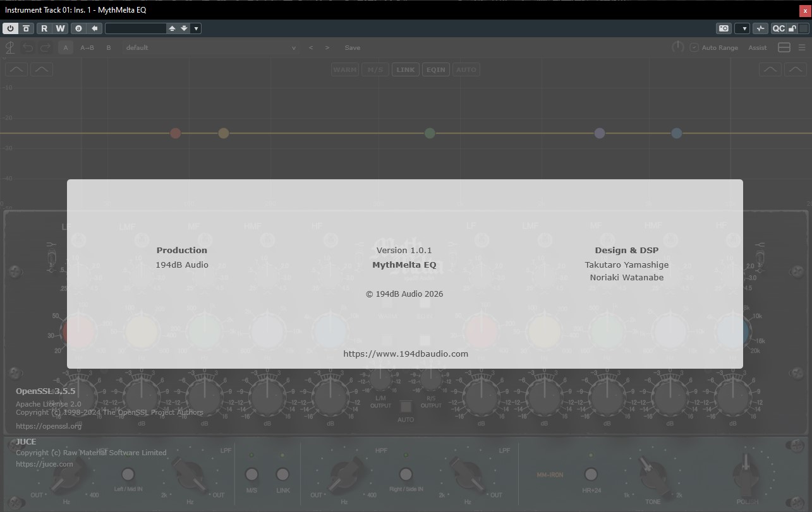Copy settings with A→B
This screenshot has width=812, height=512.
(x=87, y=47)
